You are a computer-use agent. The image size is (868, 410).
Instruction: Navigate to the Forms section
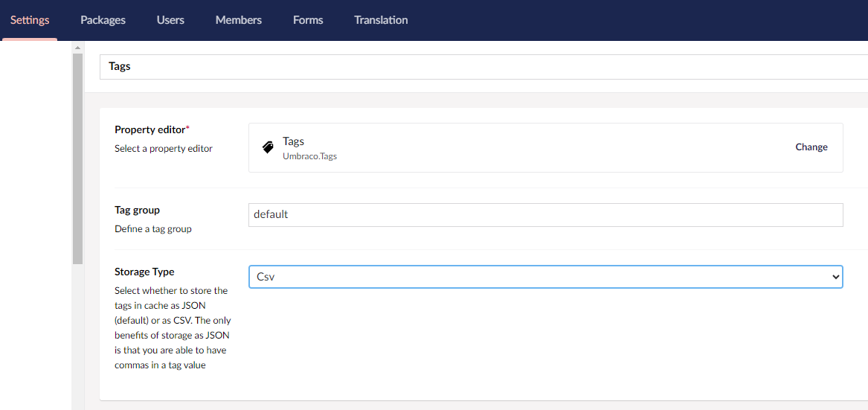(308, 20)
